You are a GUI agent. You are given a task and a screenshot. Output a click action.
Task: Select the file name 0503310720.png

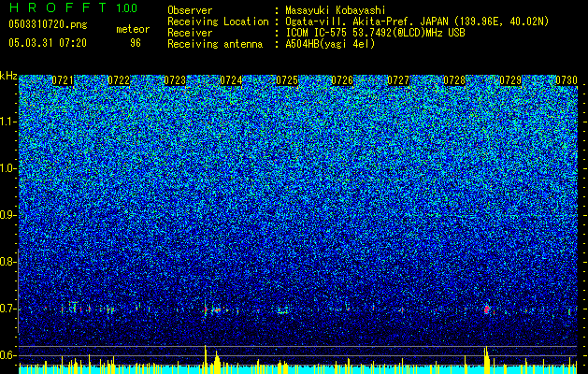[48, 24]
